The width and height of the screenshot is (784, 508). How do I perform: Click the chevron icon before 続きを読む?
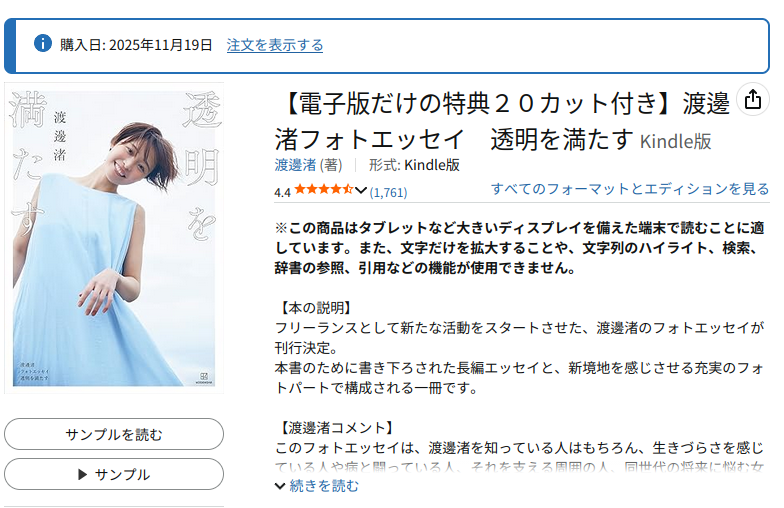280,486
